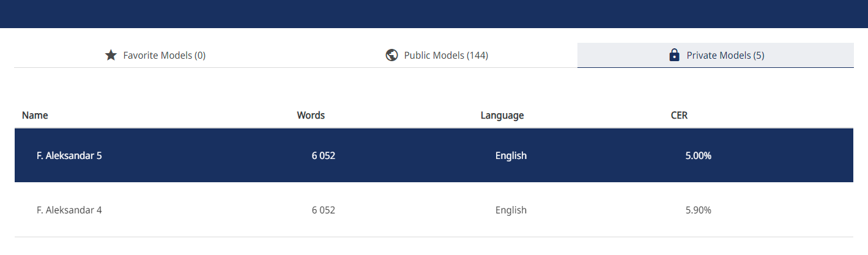Click the Language column header
Viewport: 868px width, 255px height.
pos(502,115)
